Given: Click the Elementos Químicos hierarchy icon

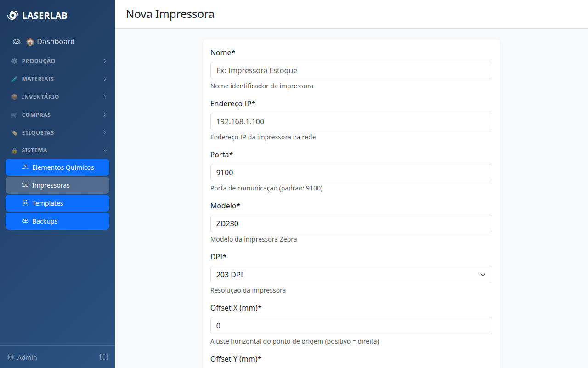Looking at the screenshot, I should tap(25, 167).
